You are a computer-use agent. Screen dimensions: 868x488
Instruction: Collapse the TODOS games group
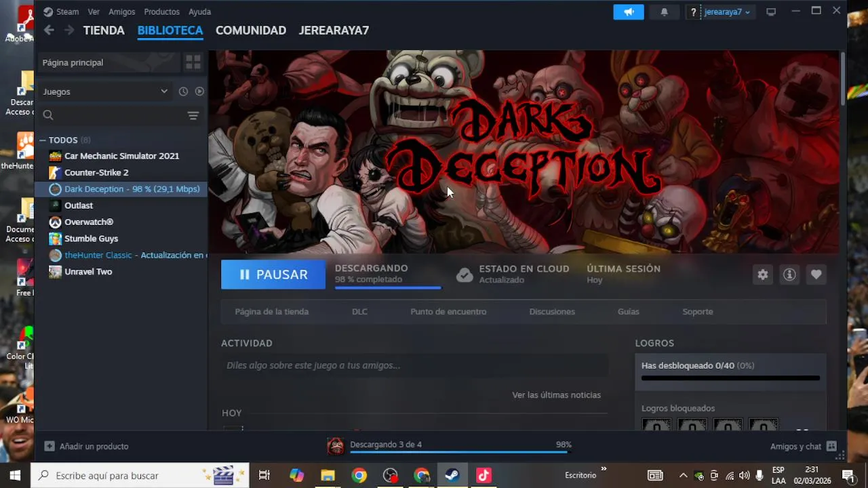point(43,140)
